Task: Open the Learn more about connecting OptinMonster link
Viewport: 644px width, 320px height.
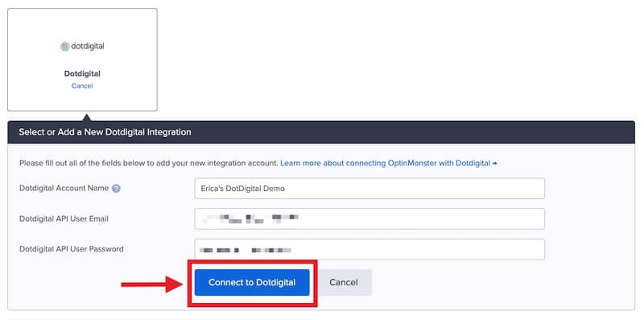Action: 389,164
